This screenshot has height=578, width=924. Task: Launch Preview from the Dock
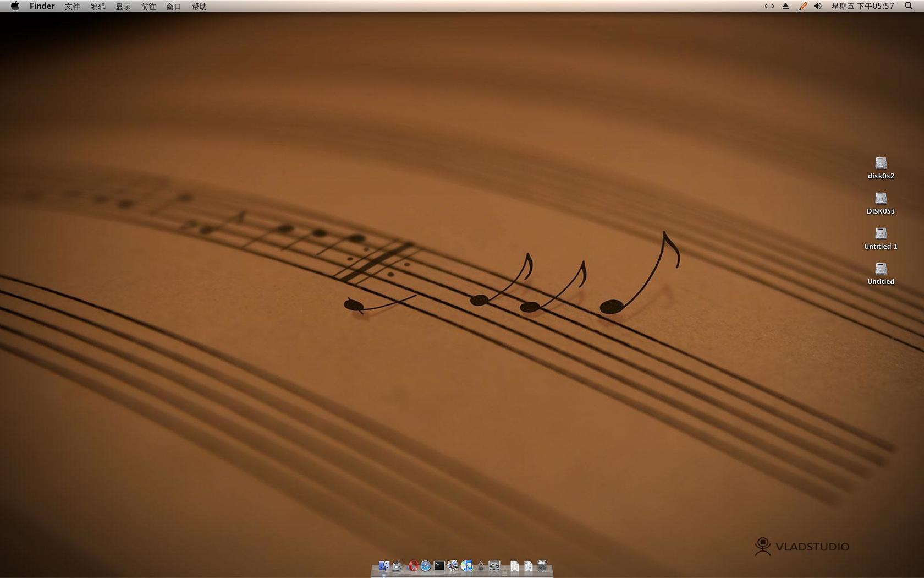coord(453,566)
